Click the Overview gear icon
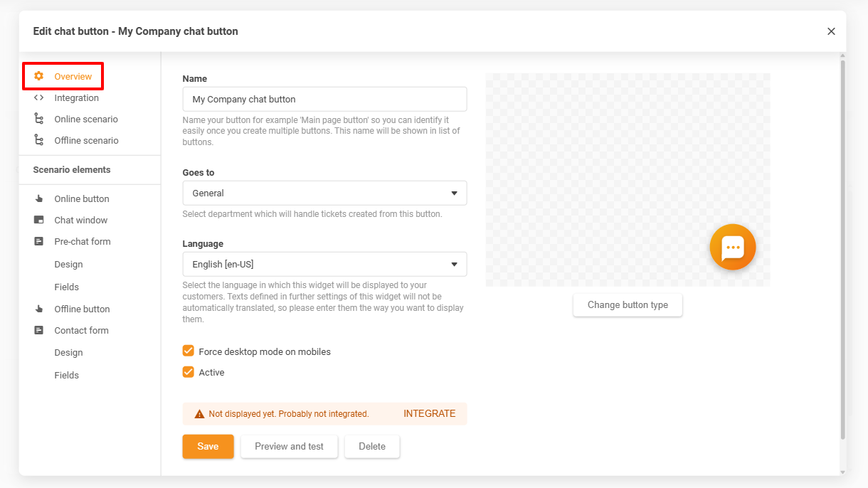 (x=39, y=76)
